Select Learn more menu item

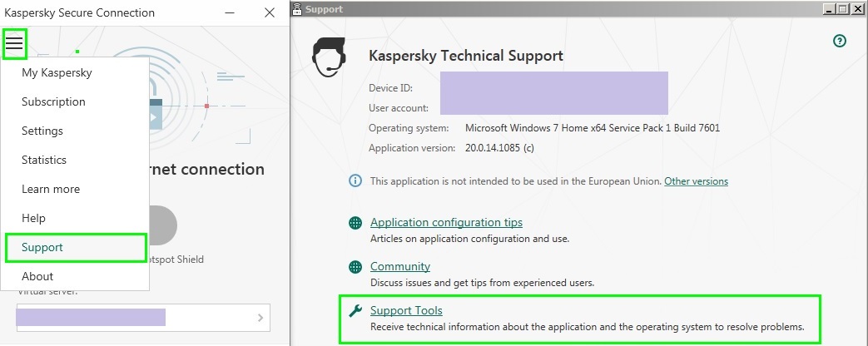click(x=51, y=189)
